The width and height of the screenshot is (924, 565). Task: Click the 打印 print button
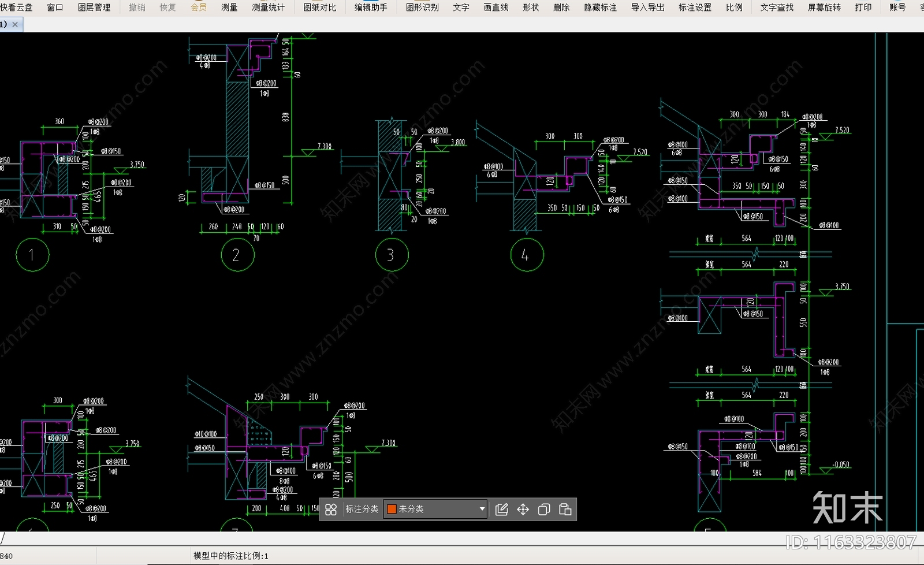point(863,8)
